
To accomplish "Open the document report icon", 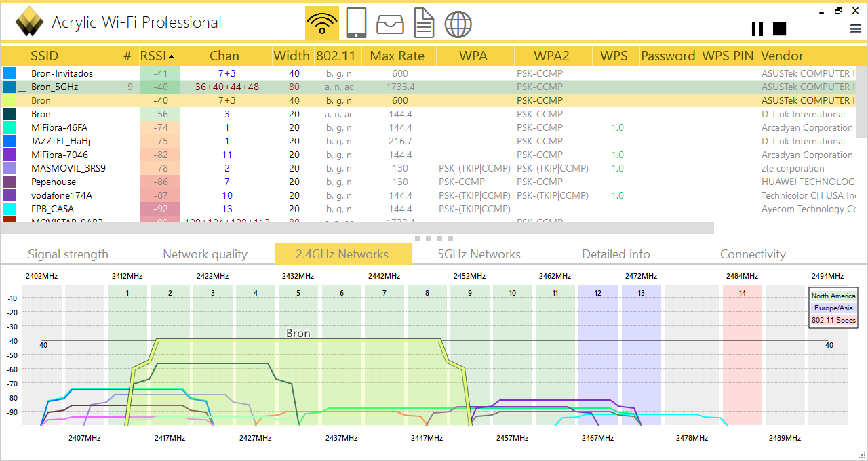I will point(424,23).
